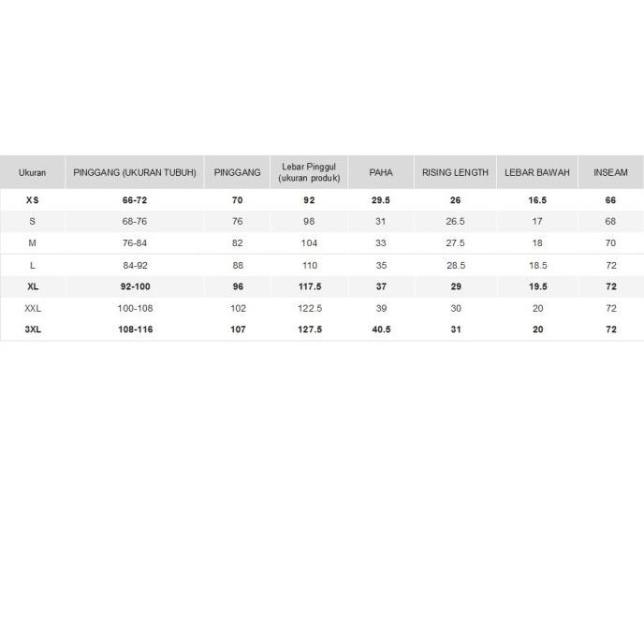Click the Ukuran column header
The image size is (644, 644).
(32, 173)
